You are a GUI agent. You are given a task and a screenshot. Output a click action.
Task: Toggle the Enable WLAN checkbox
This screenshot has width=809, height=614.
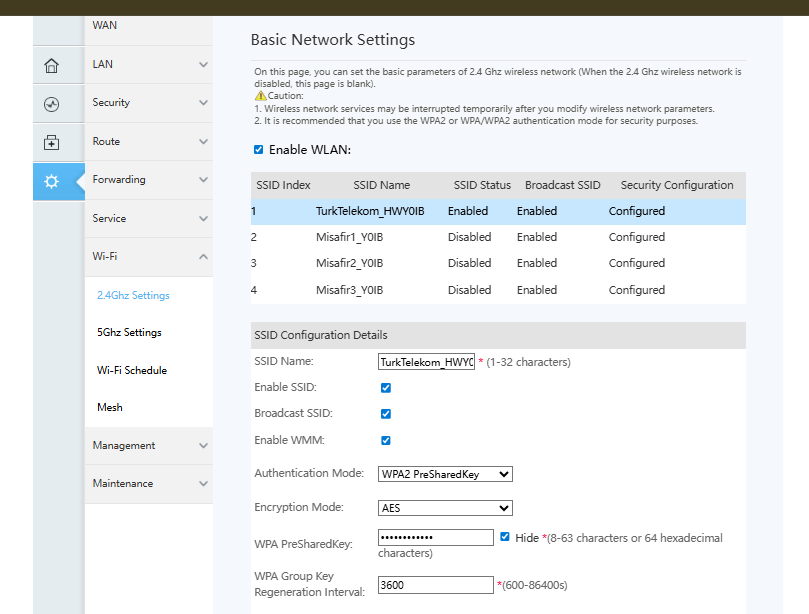(258, 150)
